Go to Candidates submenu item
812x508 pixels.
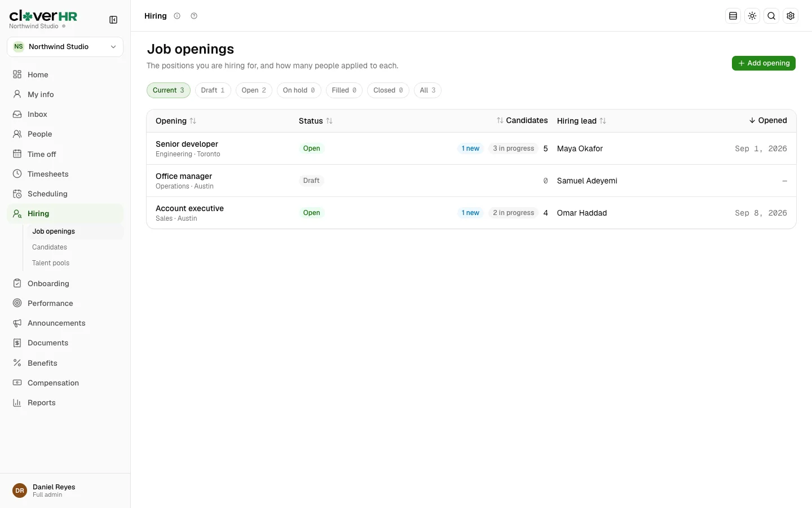pyautogui.click(x=50, y=247)
